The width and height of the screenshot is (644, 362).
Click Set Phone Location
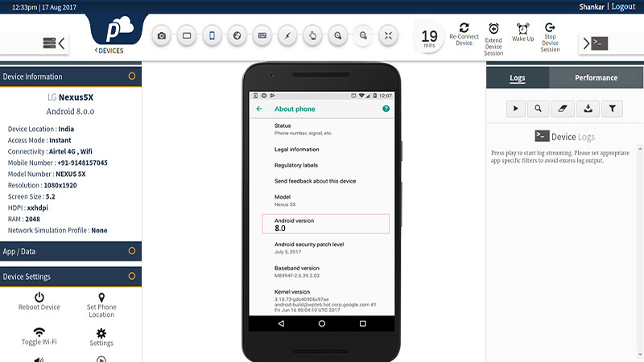[101, 306]
